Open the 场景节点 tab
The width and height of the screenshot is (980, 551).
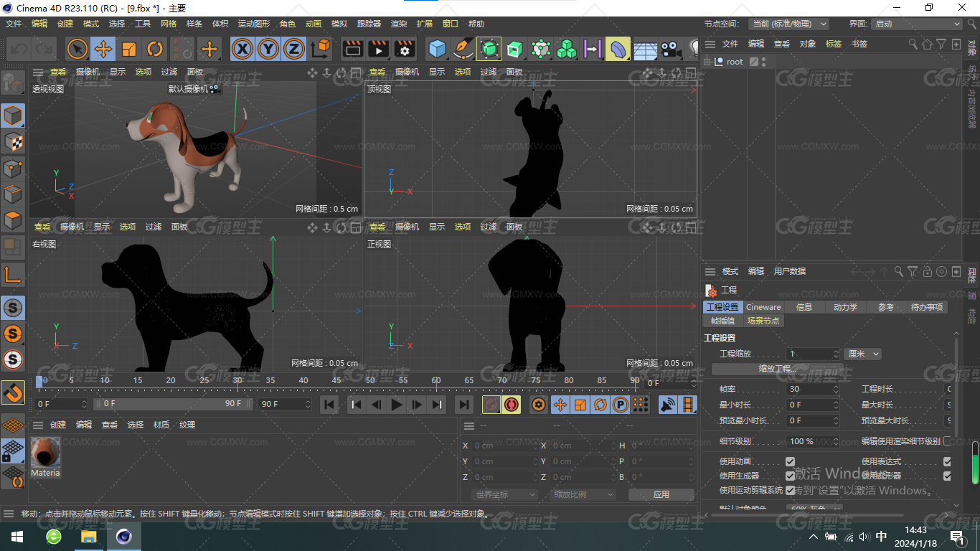coord(763,321)
